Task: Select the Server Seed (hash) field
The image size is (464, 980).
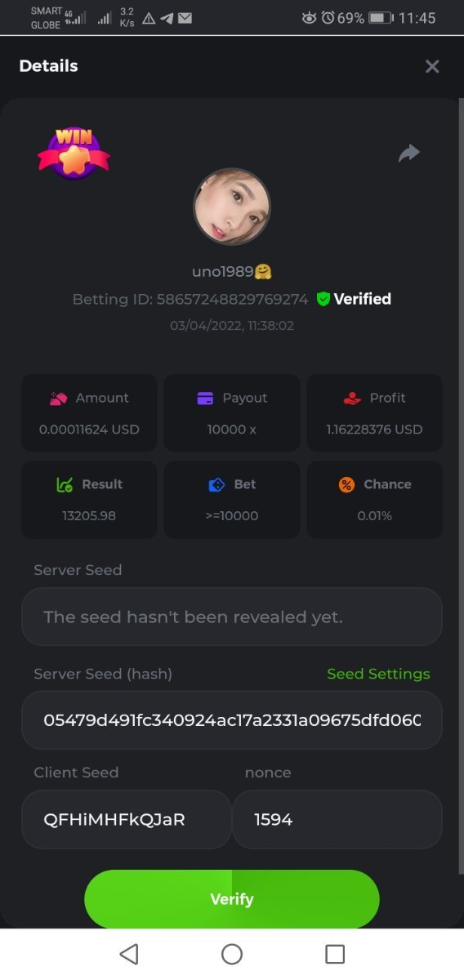Action: [x=232, y=720]
